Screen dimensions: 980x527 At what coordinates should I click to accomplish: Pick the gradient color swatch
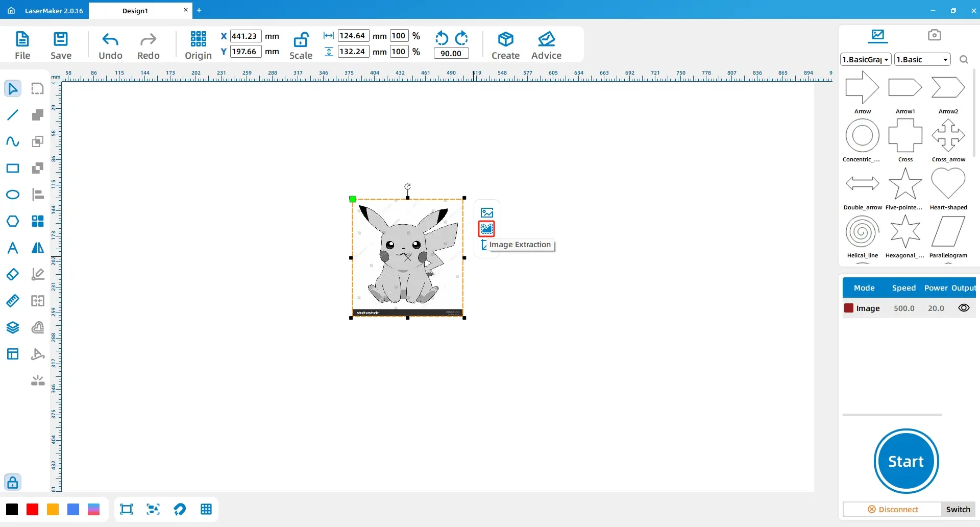93,509
